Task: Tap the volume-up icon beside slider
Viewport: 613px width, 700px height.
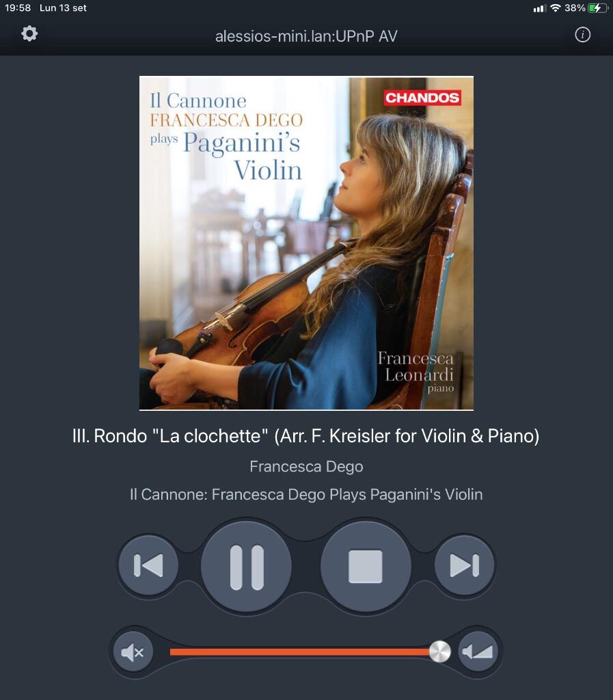Action: pyautogui.click(x=478, y=651)
